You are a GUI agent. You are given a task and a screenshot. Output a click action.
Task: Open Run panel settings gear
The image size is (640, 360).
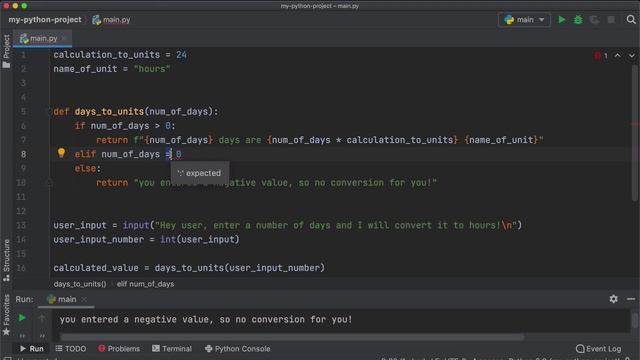click(x=613, y=299)
